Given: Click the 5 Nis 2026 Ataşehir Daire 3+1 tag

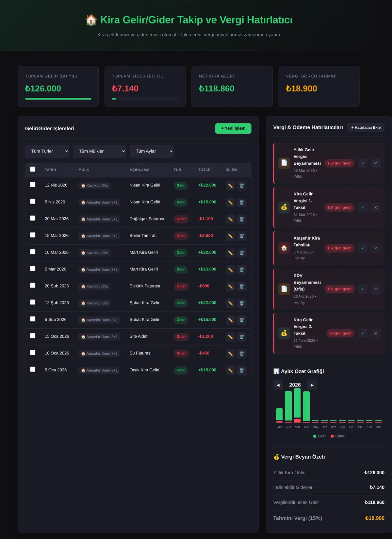Looking at the screenshot, I should coord(99,203).
